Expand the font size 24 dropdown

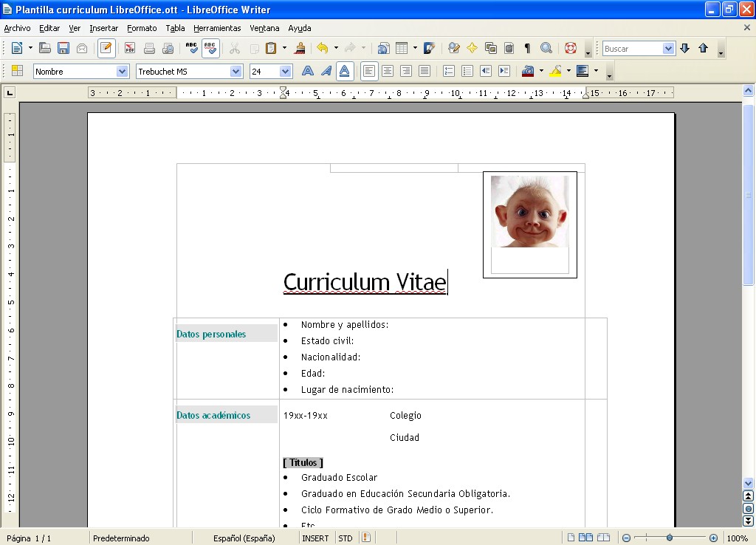tap(286, 72)
